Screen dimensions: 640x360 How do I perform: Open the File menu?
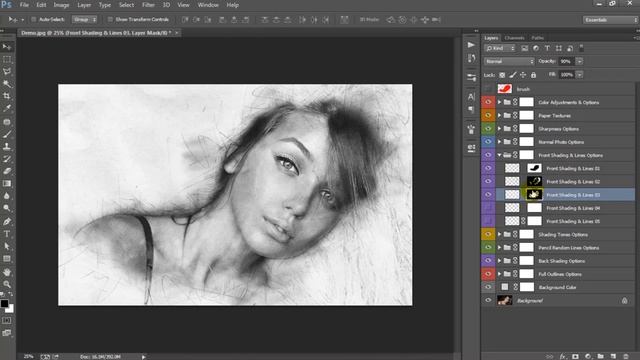click(x=24, y=5)
